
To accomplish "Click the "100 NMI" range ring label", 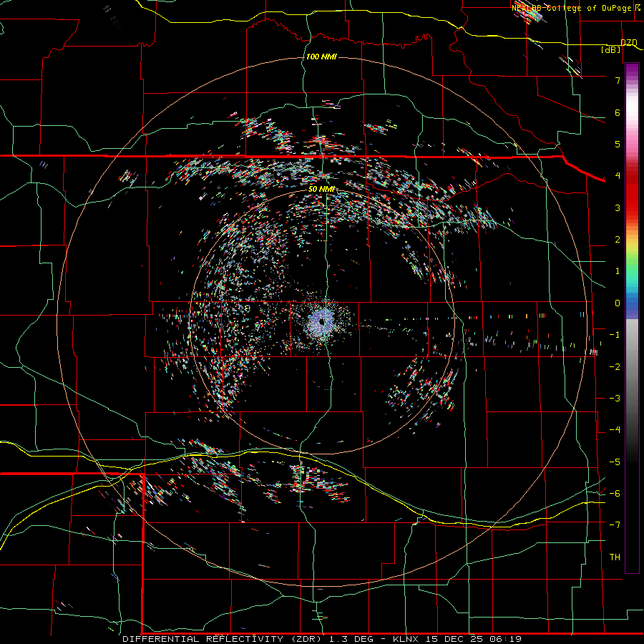I will pyautogui.click(x=321, y=57).
